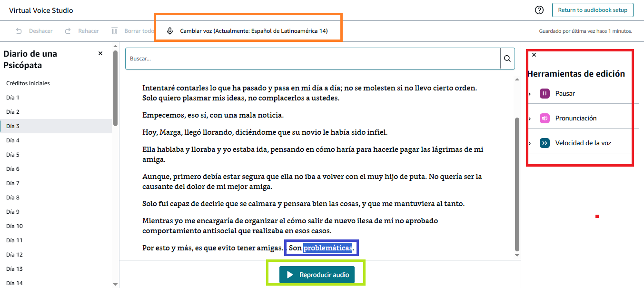Click the chapter list scroll-down arrow

click(x=115, y=284)
